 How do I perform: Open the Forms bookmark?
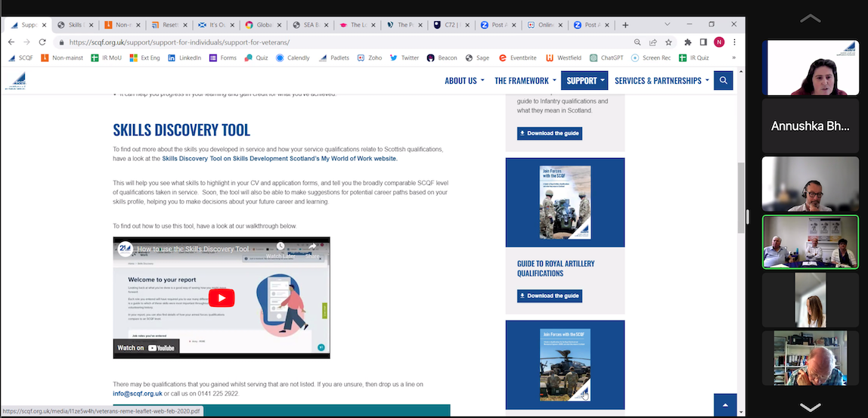point(223,57)
